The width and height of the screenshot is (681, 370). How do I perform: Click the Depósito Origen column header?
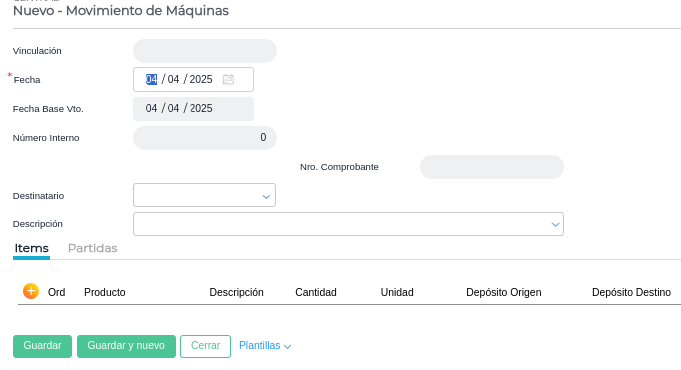coord(503,292)
